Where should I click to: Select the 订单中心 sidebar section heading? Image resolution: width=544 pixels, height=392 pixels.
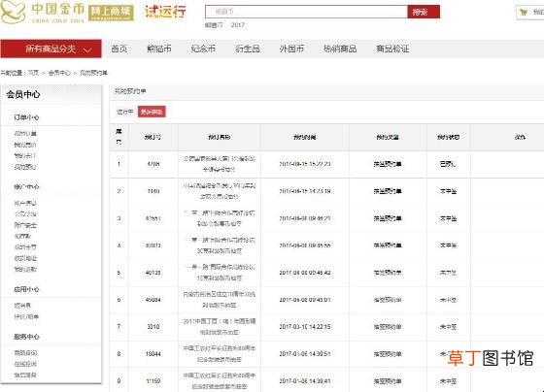27,117
